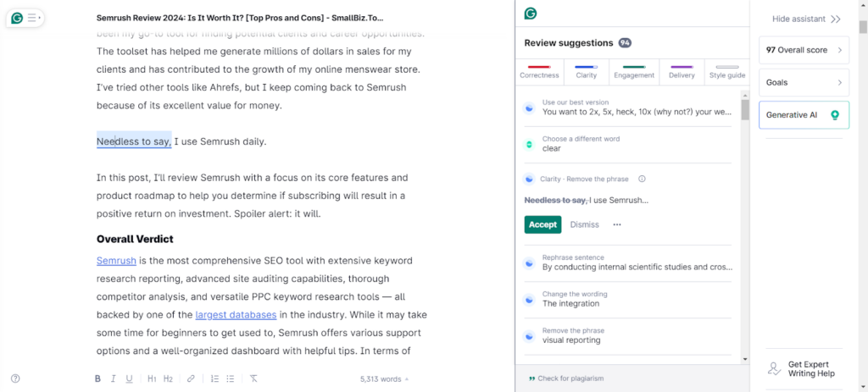Click the suggestions list scrollbar thumb
Image resolution: width=868 pixels, height=392 pixels.
(x=745, y=110)
